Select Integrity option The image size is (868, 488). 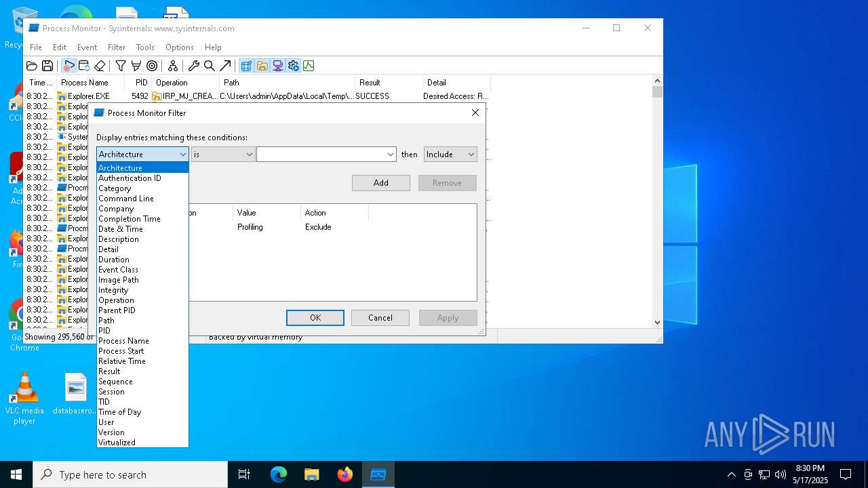point(142,290)
